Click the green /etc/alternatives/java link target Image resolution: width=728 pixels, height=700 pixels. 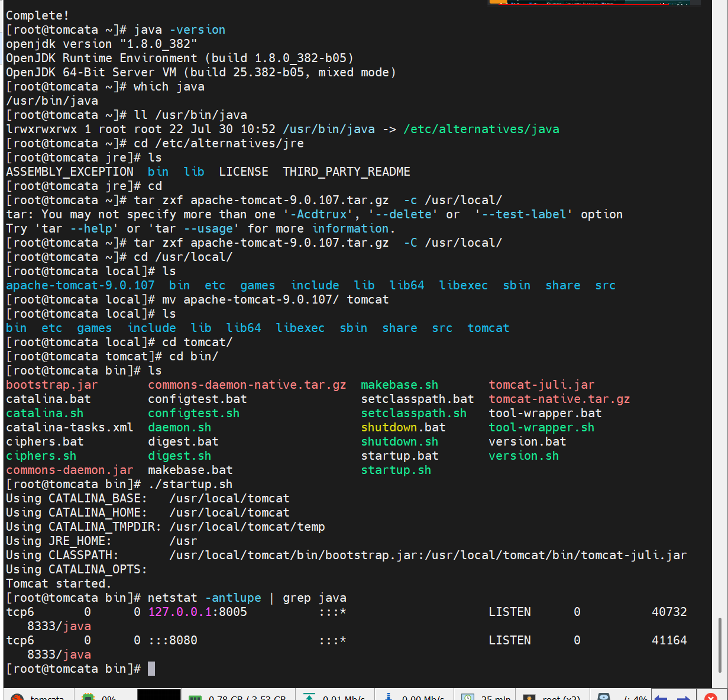(x=481, y=129)
